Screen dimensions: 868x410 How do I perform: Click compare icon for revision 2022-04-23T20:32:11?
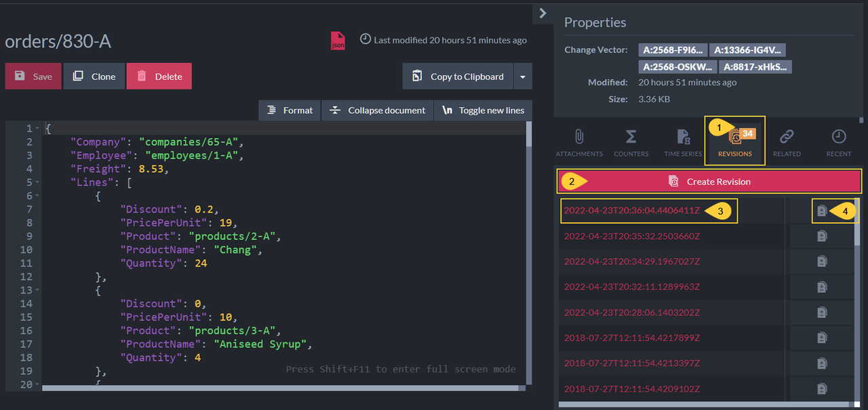tap(822, 287)
